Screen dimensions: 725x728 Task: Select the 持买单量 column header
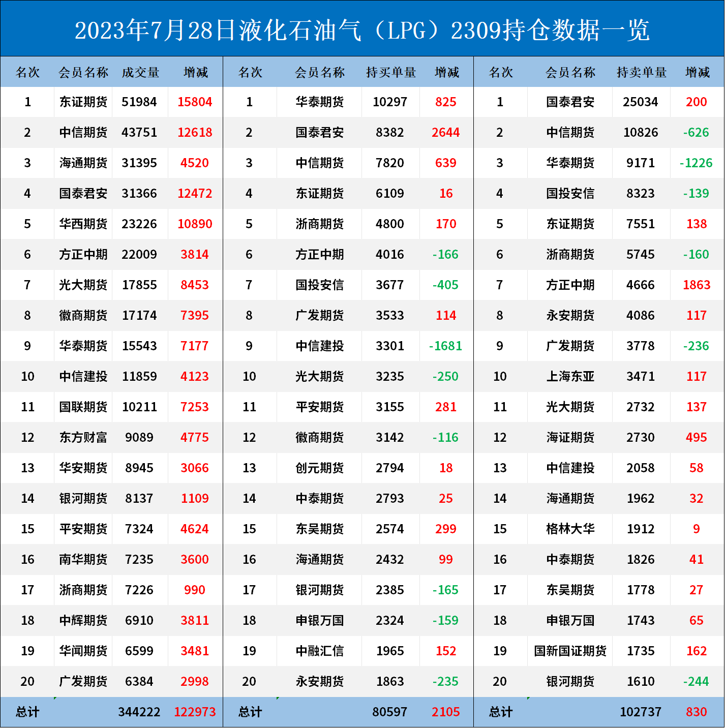click(x=390, y=72)
